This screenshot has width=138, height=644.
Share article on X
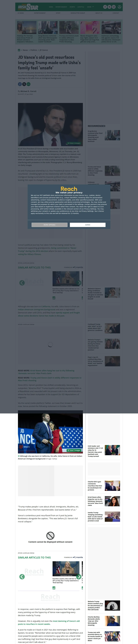click(24, 84)
